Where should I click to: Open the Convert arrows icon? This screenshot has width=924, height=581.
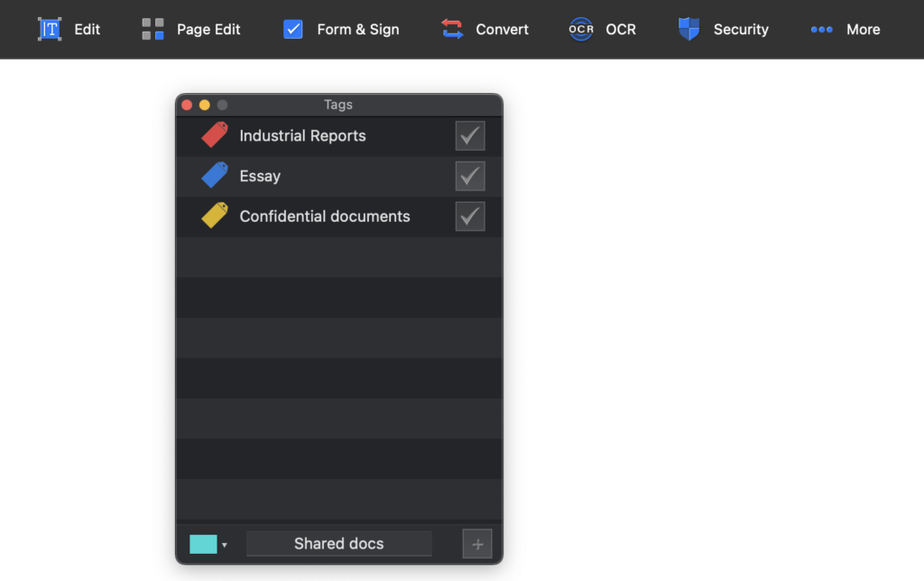(x=452, y=29)
